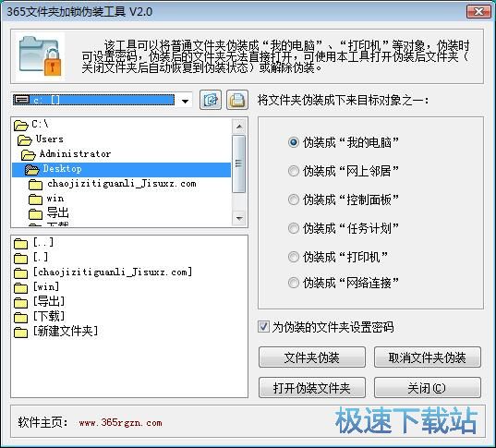The height and width of the screenshot is (448, 496).
Task: Click folder icon beside win in tree
Action: [x=35, y=200]
